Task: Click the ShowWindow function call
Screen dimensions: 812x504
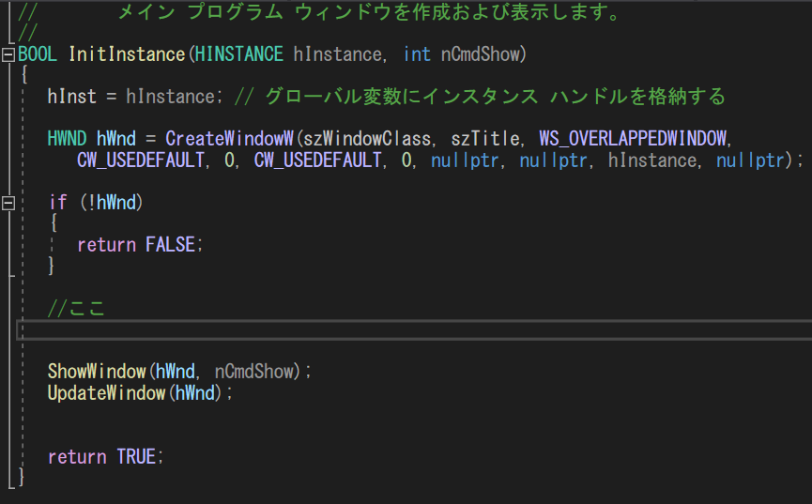Action: pyautogui.click(x=97, y=372)
